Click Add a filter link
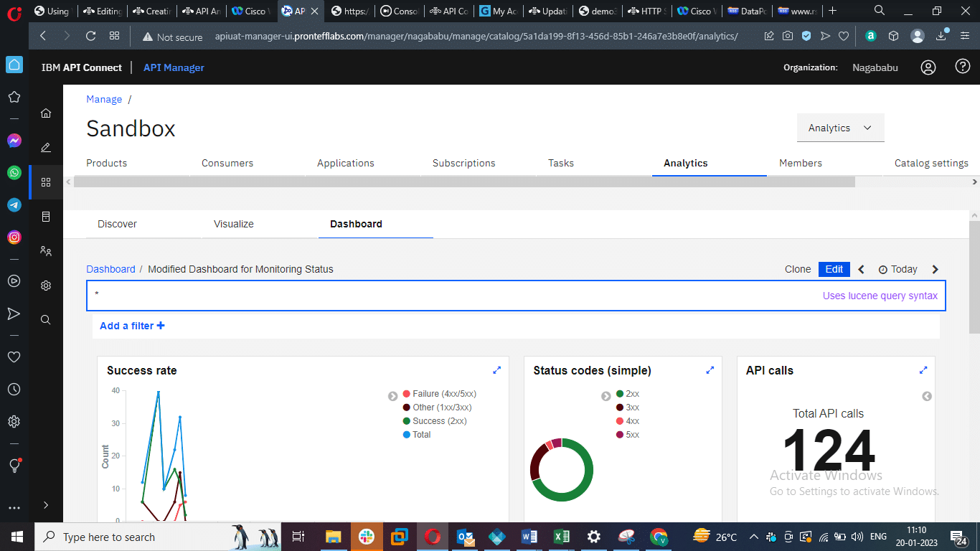This screenshot has height=551, width=980. click(x=132, y=326)
